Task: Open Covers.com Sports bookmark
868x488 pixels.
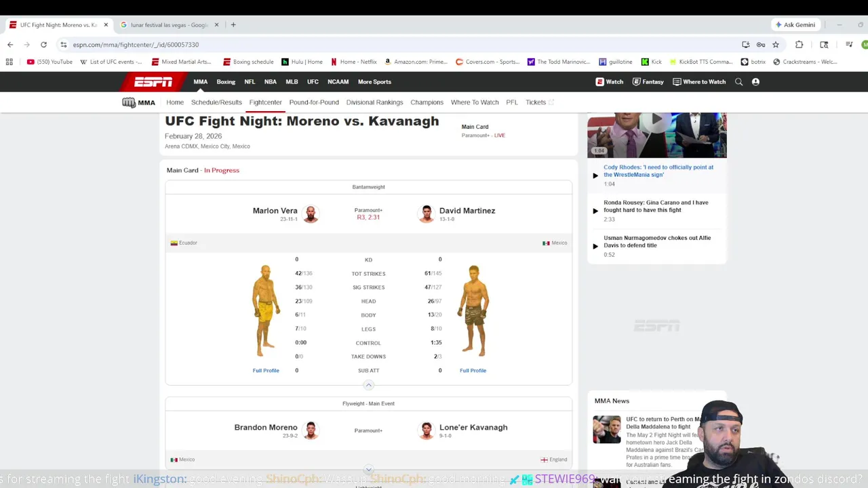Action: click(x=488, y=62)
